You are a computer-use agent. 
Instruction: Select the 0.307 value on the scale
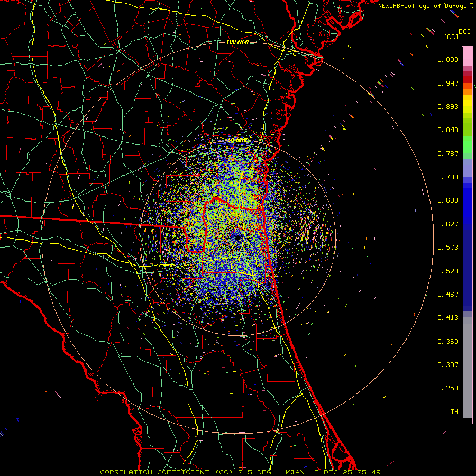[448, 365]
